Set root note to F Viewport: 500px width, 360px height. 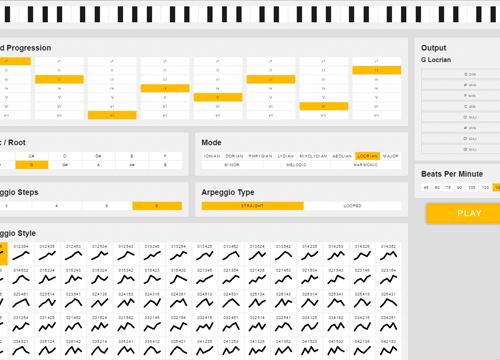165,156
